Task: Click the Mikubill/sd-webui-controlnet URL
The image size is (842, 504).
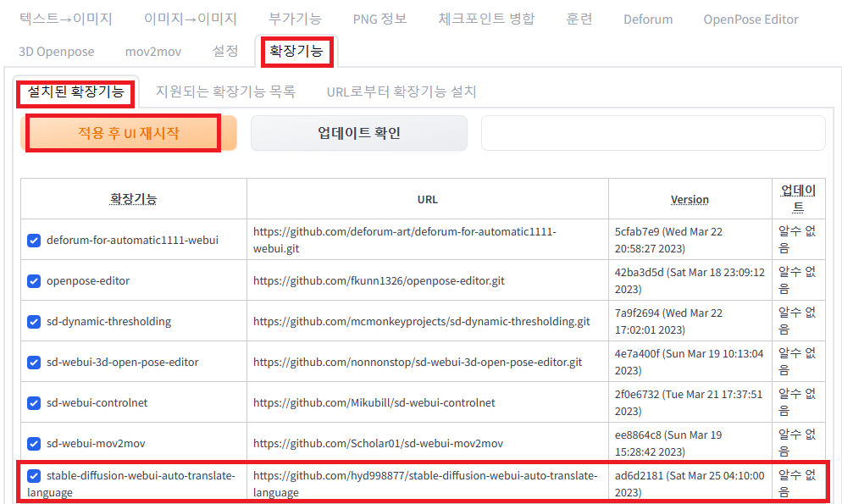Action: pyautogui.click(x=374, y=403)
